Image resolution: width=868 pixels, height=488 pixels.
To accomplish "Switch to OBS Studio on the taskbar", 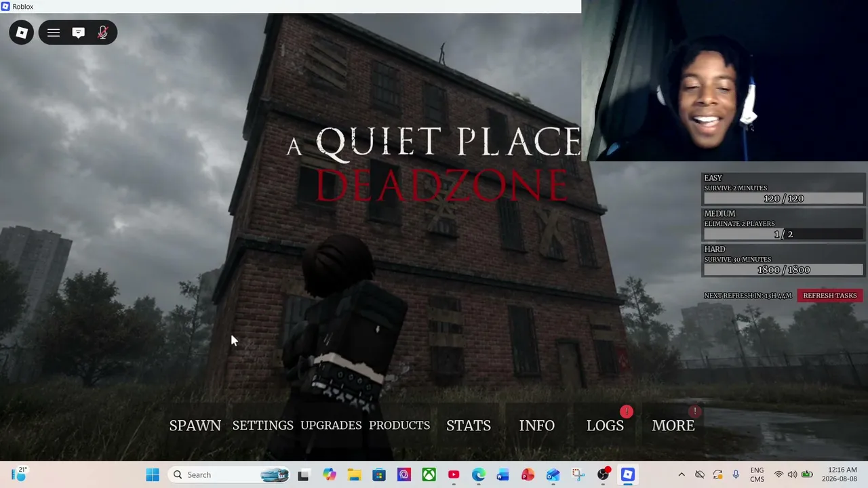I will click(603, 474).
